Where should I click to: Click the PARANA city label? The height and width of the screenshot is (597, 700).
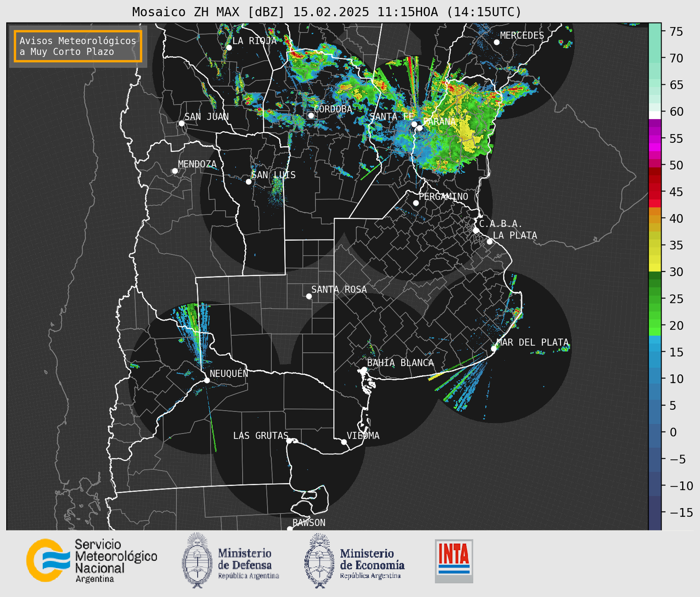point(439,122)
